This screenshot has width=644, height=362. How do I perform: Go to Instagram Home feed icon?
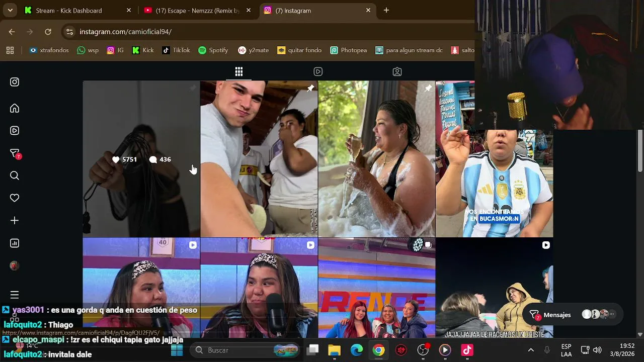pyautogui.click(x=15, y=108)
